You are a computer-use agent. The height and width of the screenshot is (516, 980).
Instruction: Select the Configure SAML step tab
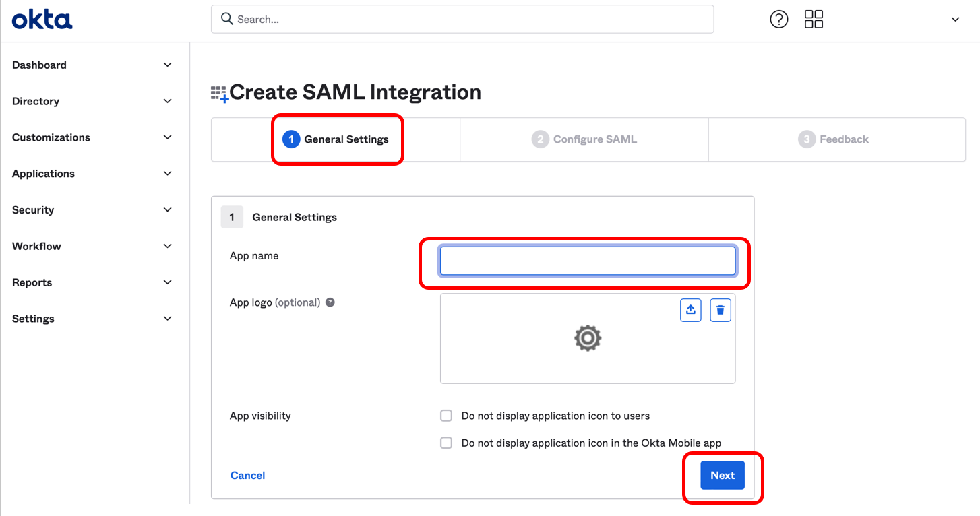pos(584,139)
